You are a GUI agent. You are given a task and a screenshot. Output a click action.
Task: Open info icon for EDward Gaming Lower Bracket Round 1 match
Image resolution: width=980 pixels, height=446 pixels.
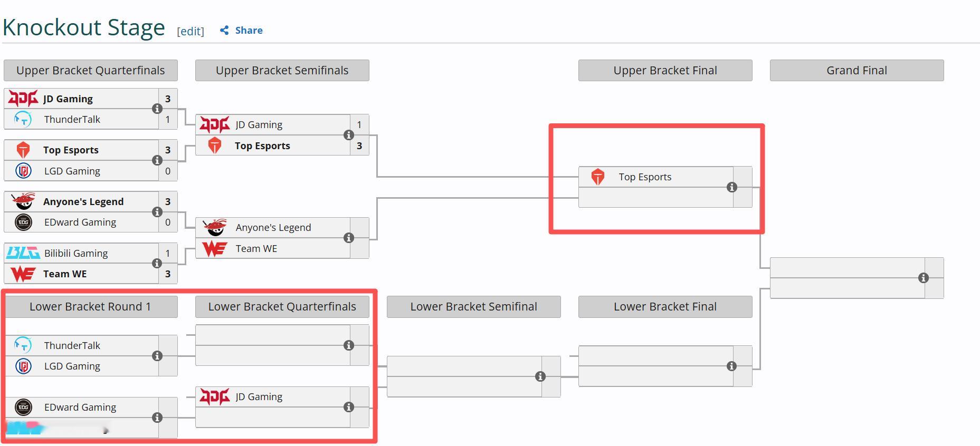point(157,418)
